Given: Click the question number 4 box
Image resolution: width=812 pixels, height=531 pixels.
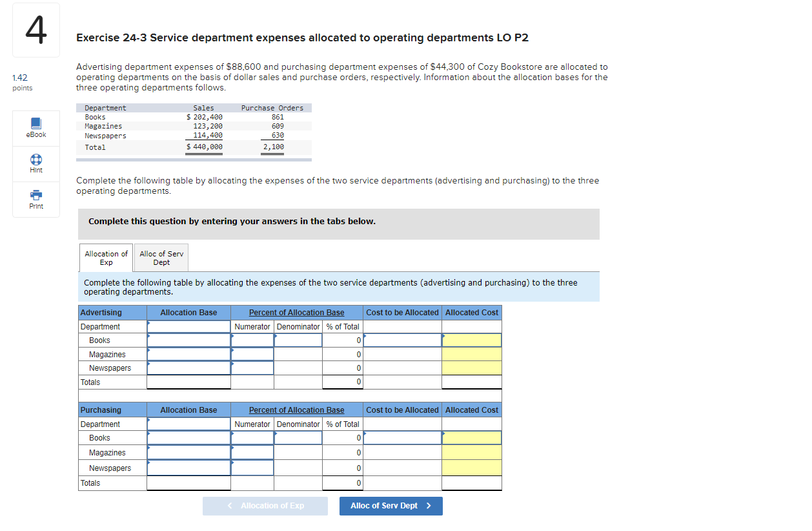Looking at the screenshot, I should (x=36, y=30).
